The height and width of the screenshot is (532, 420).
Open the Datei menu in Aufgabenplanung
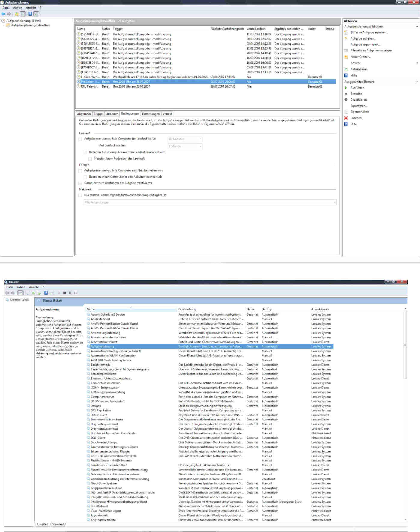6,8
